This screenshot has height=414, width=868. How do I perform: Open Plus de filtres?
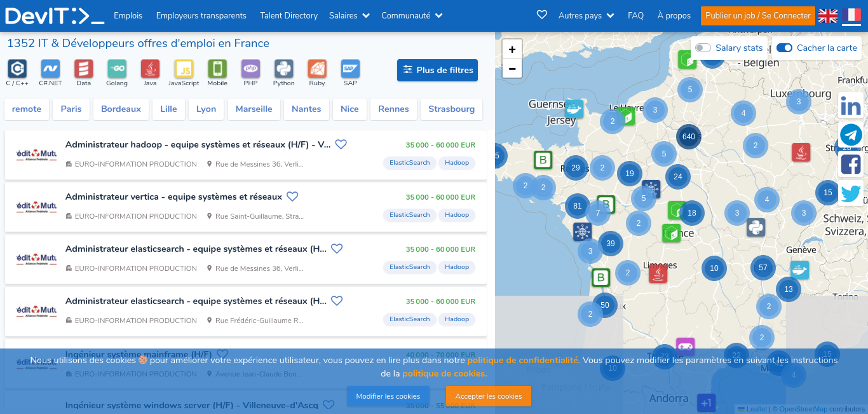(437, 70)
